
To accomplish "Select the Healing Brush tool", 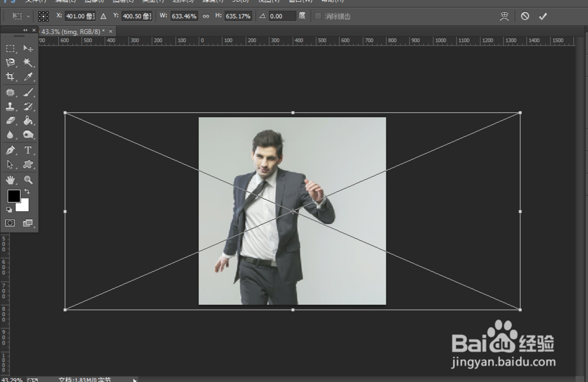I will [10, 92].
